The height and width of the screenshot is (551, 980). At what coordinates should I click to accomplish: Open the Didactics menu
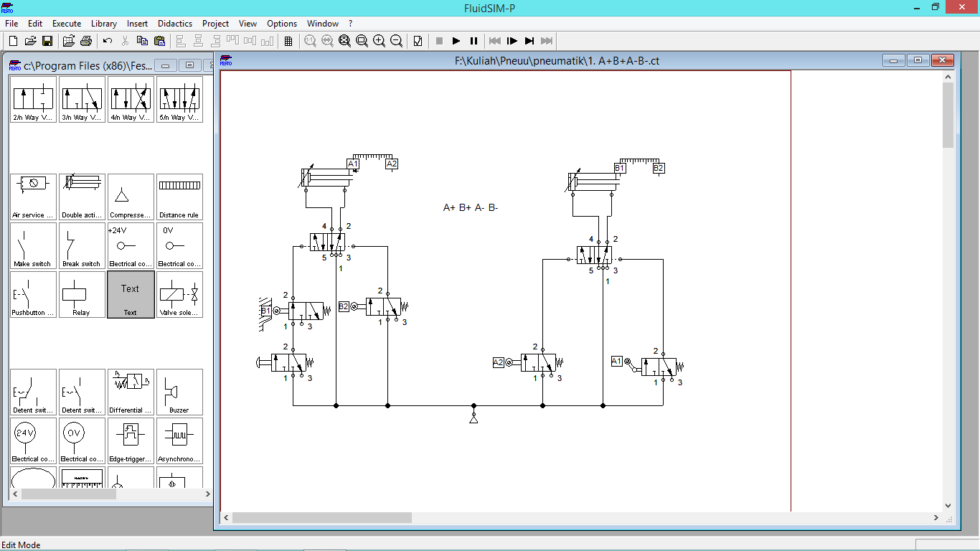click(x=174, y=23)
